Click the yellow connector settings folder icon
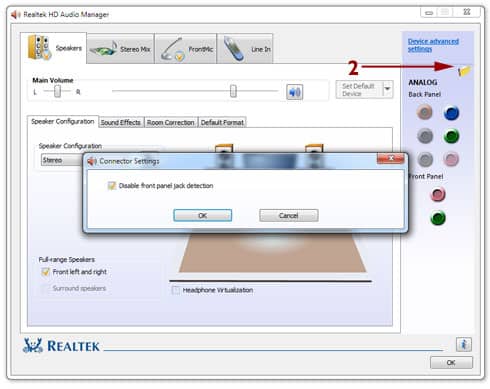Image resolution: width=490 pixels, height=389 pixels. (x=464, y=70)
